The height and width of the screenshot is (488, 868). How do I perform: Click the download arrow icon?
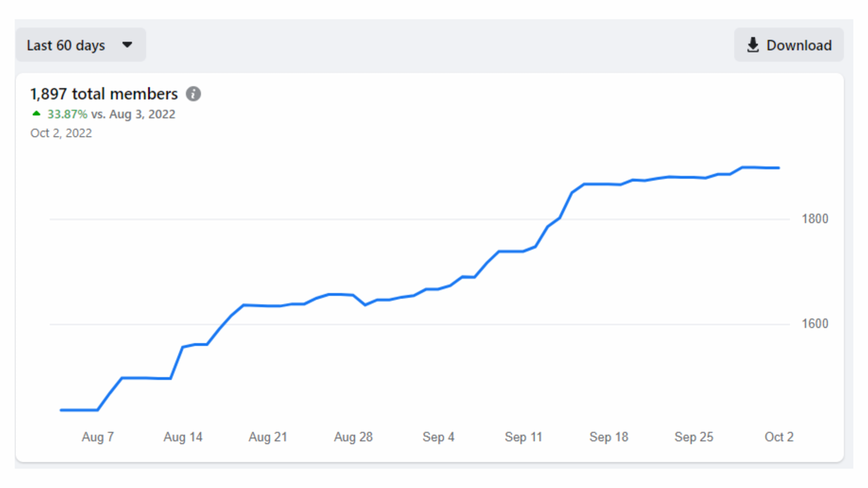[753, 45]
